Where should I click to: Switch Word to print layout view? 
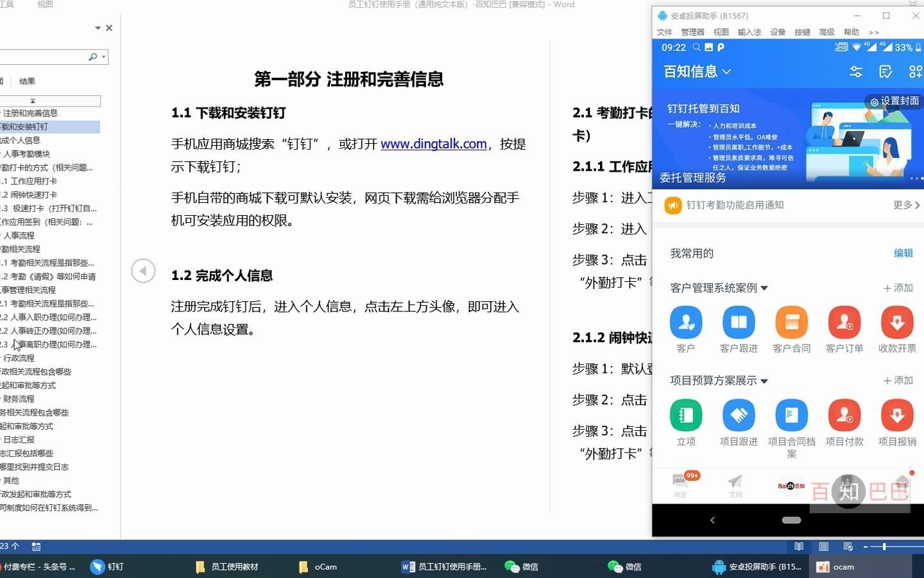(823, 547)
